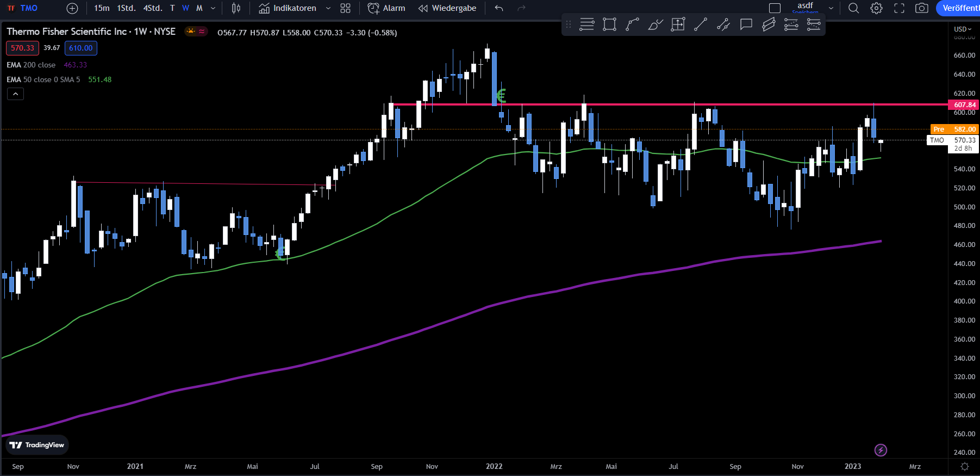980x476 pixels.
Task: Open the USD currency dropdown
Action: pos(963,29)
